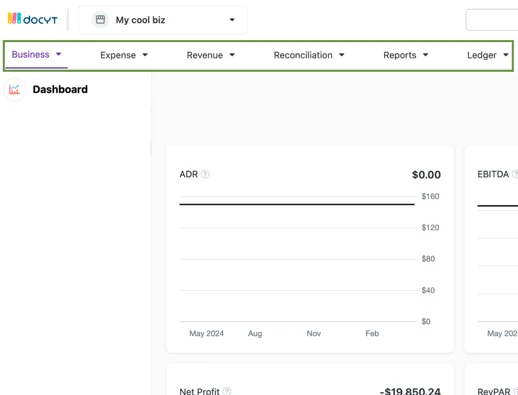Click the RevPAR card title
This screenshot has width=518, height=395.
pos(494,391)
